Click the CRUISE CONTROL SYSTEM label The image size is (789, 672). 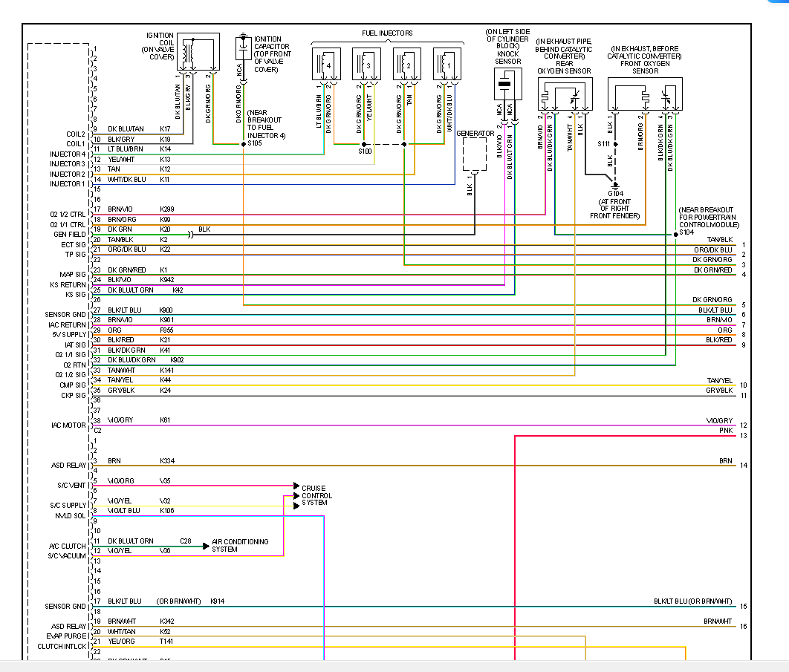click(x=317, y=495)
